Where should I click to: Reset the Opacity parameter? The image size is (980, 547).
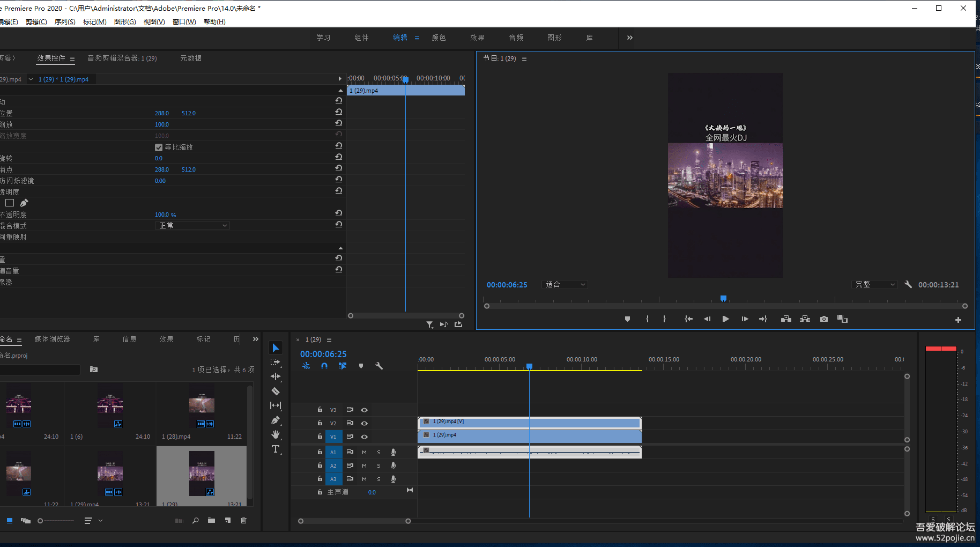[339, 213]
